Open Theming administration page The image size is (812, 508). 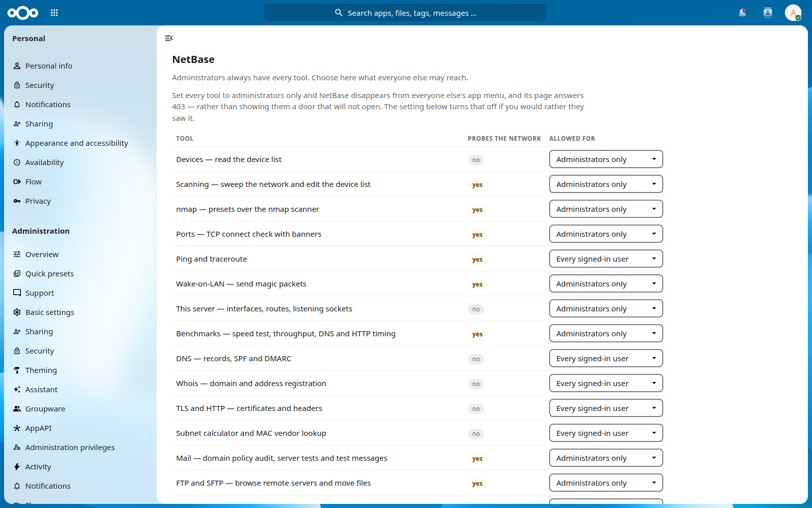click(80, 370)
